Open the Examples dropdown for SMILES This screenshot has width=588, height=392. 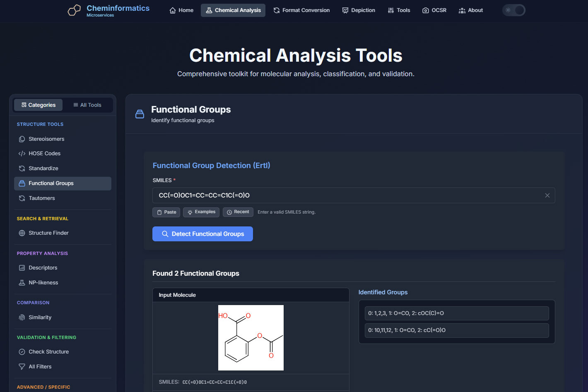coord(201,212)
